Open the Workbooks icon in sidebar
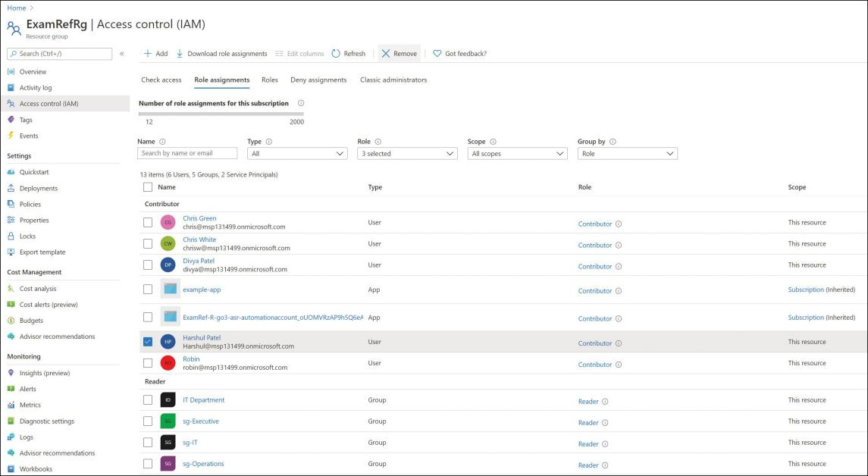Image resolution: width=868 pixels, height=476 pixels. pos(11,469)
